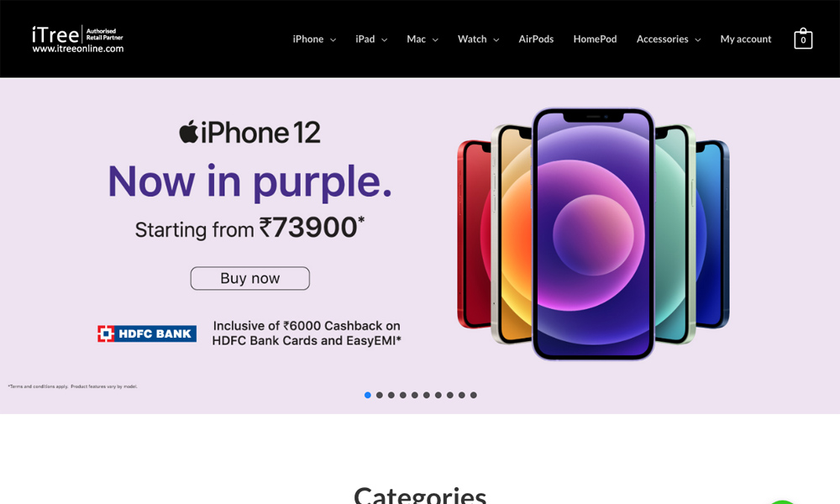Click the Apple logo beside iPhone 12
840x504 pixels.
click(x=188, y=132)
